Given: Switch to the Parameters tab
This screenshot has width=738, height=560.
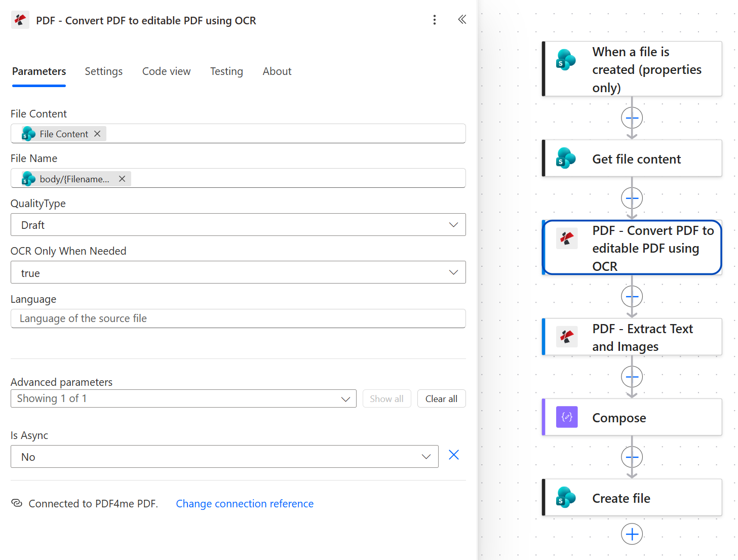Looking at the screenshot, I should click(39, 71).
